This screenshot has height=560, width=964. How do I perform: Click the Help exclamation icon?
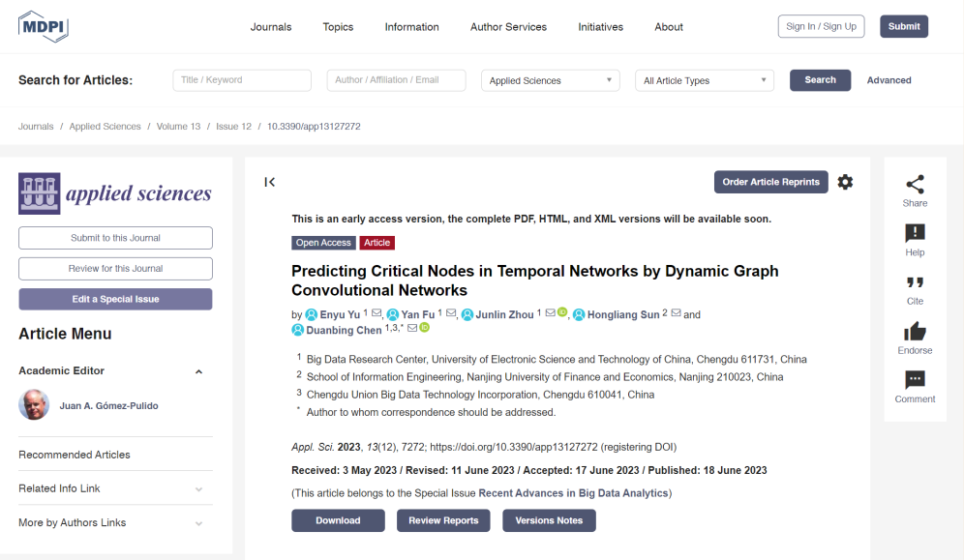[x=915, y=233]
